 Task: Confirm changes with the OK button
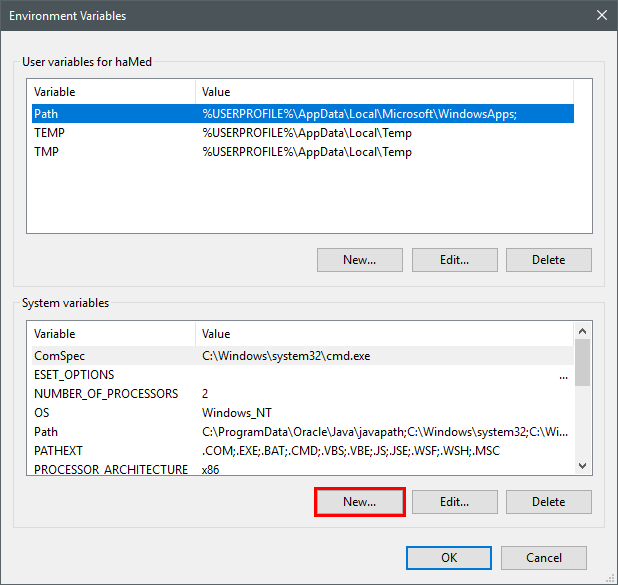click(449, 558)
